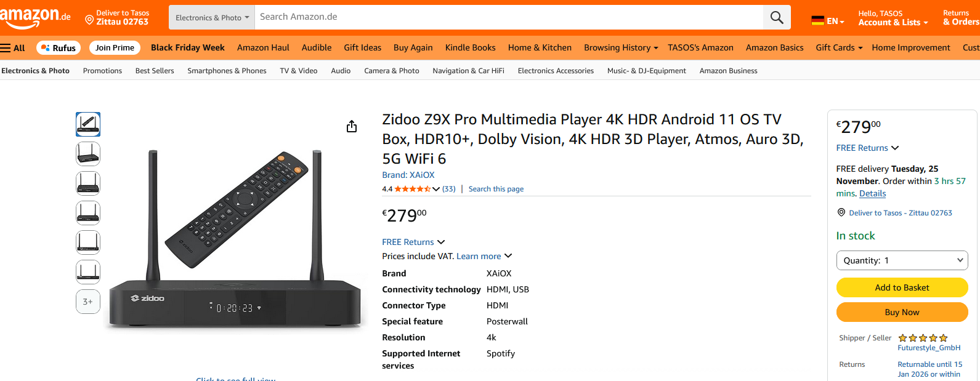Click the Search Amazon.de input field

[x=509, y=17]
